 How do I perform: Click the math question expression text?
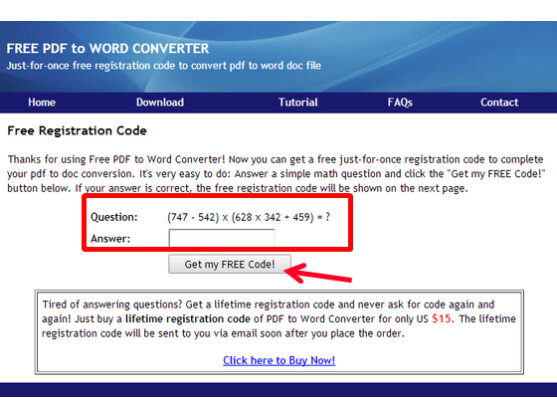[x=249, y=217]
